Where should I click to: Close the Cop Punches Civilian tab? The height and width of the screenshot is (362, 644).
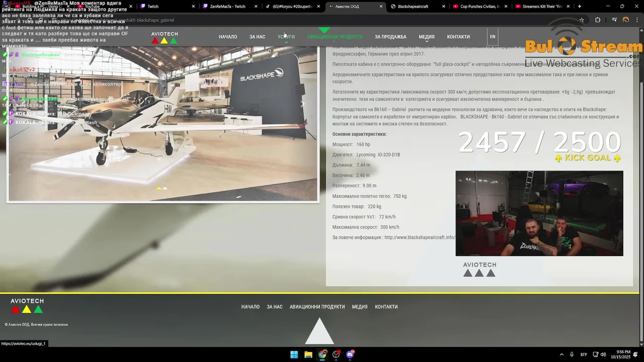506,7
